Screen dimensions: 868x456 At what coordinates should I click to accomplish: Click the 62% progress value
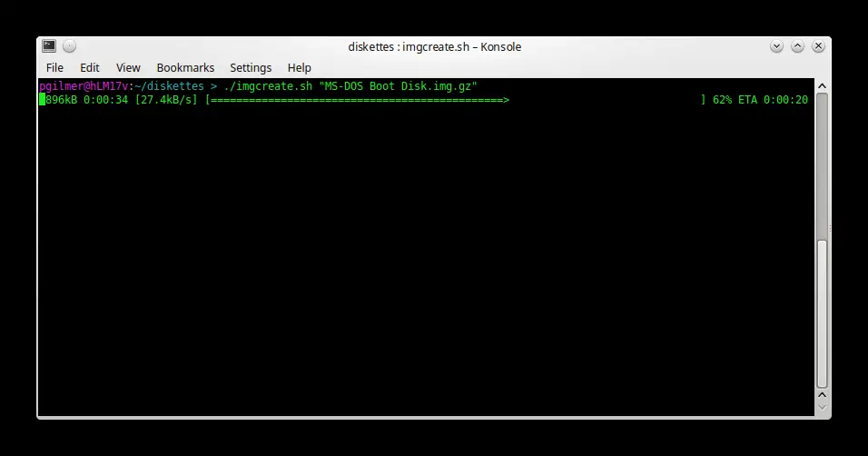[722, 100]
